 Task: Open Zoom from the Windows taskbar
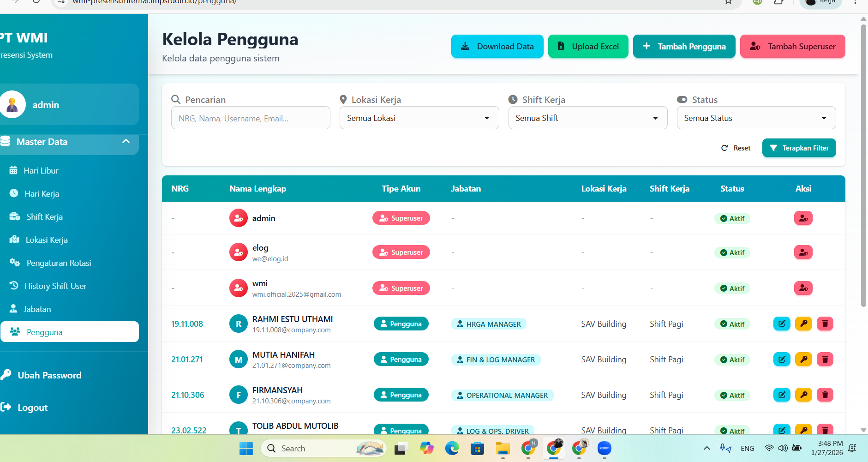[604, 448]
